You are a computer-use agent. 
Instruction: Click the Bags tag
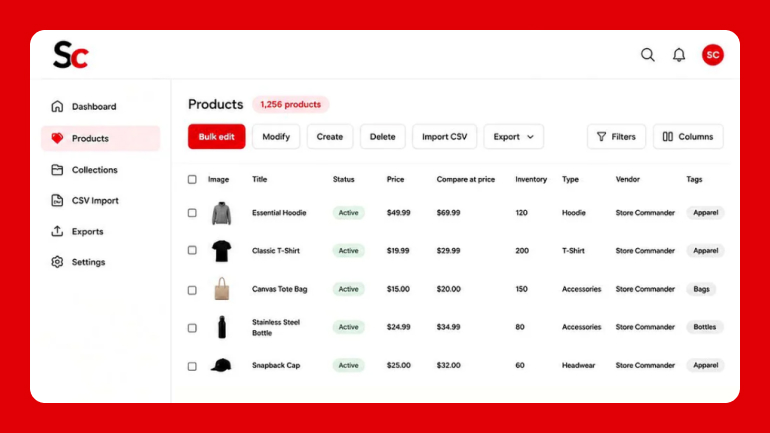coord(701,289)
